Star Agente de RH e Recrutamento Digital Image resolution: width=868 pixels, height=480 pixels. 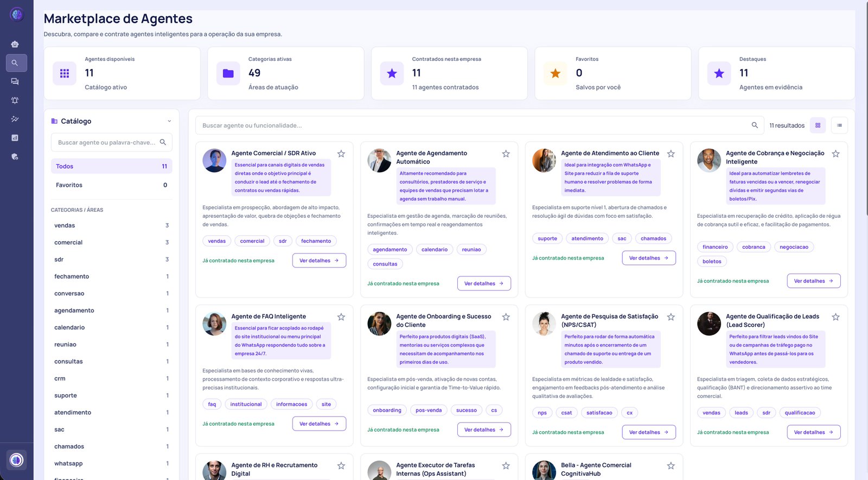(341, 466)
